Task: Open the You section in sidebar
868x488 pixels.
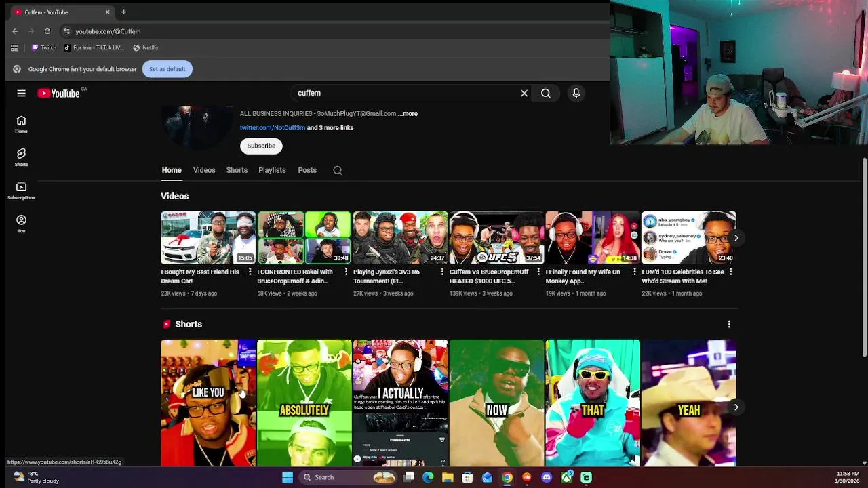Action: point(21,224)
